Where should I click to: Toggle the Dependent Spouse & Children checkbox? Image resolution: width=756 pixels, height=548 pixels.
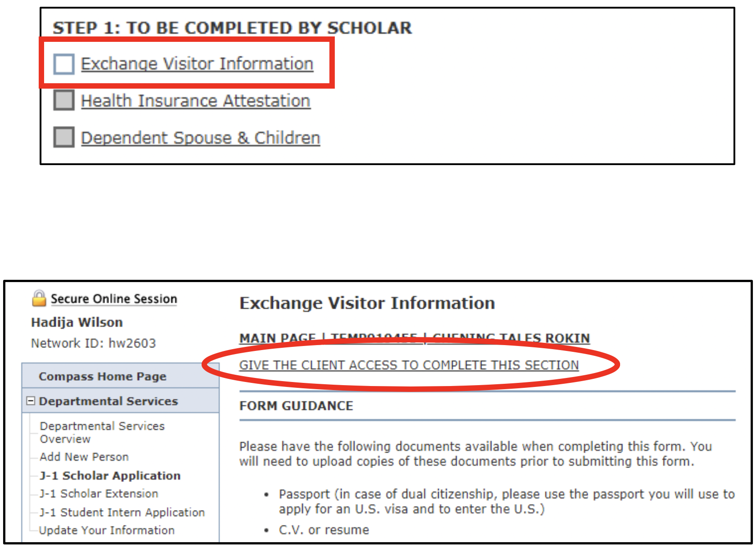(x=64, y=137)
